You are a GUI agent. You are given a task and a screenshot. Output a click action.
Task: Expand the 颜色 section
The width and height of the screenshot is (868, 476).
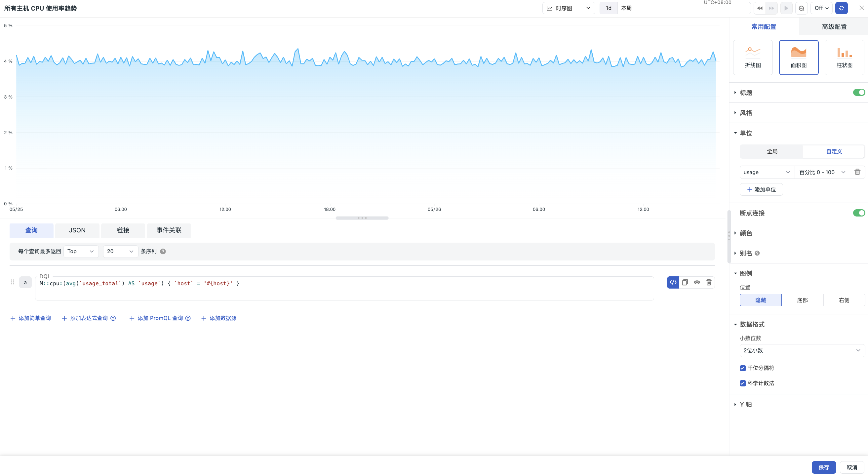pyautogui.click(x=746, y=233)
